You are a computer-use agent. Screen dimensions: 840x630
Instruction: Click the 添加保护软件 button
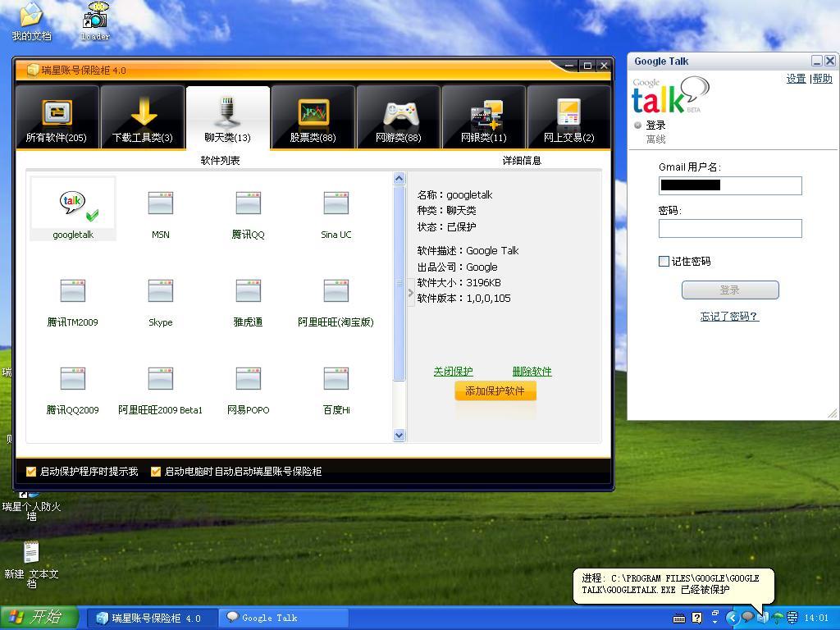click(495, 391)
